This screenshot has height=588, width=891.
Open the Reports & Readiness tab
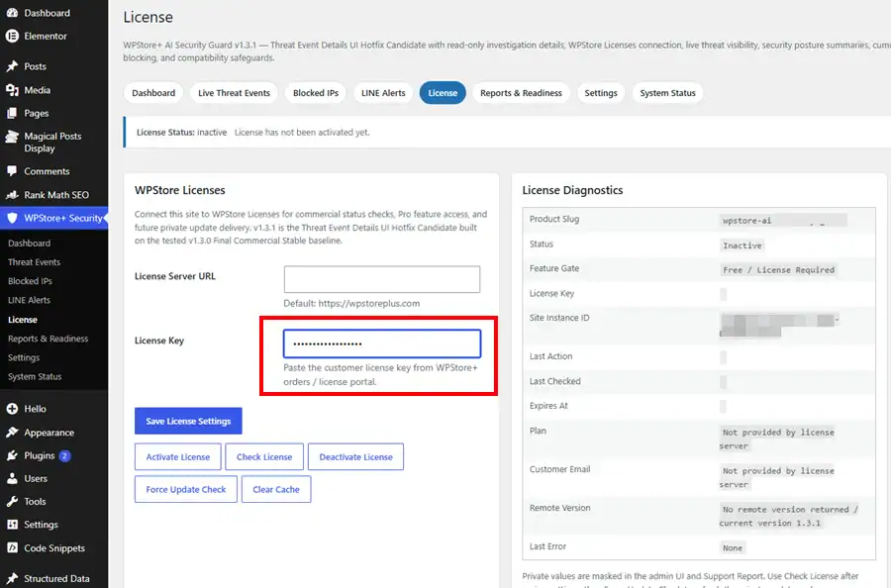pyautogui.click(x=521, y=93)
